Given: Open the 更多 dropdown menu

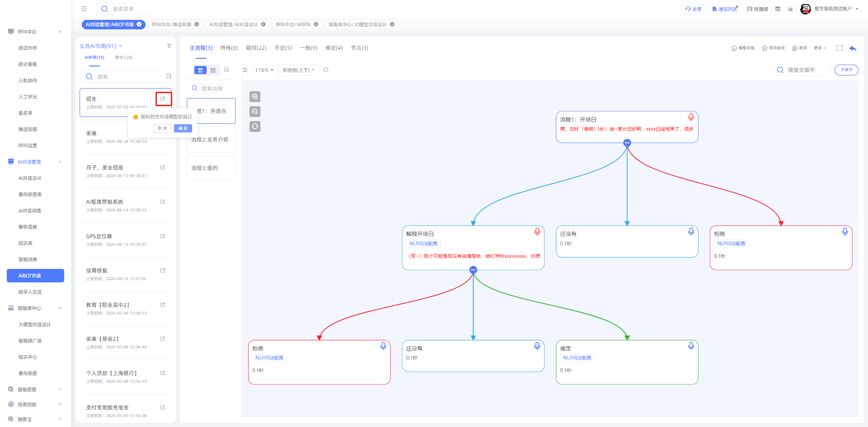Looking at the screenshot, I should pos(820,48).
